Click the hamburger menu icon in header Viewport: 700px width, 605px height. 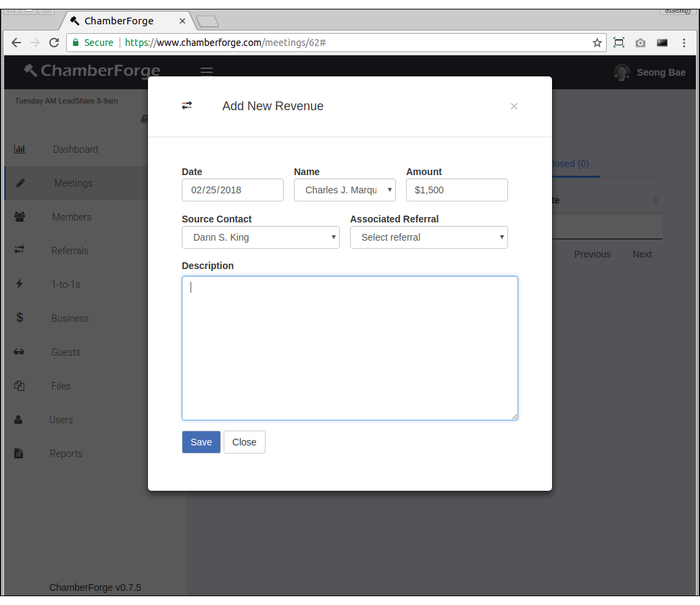[207, 72]
